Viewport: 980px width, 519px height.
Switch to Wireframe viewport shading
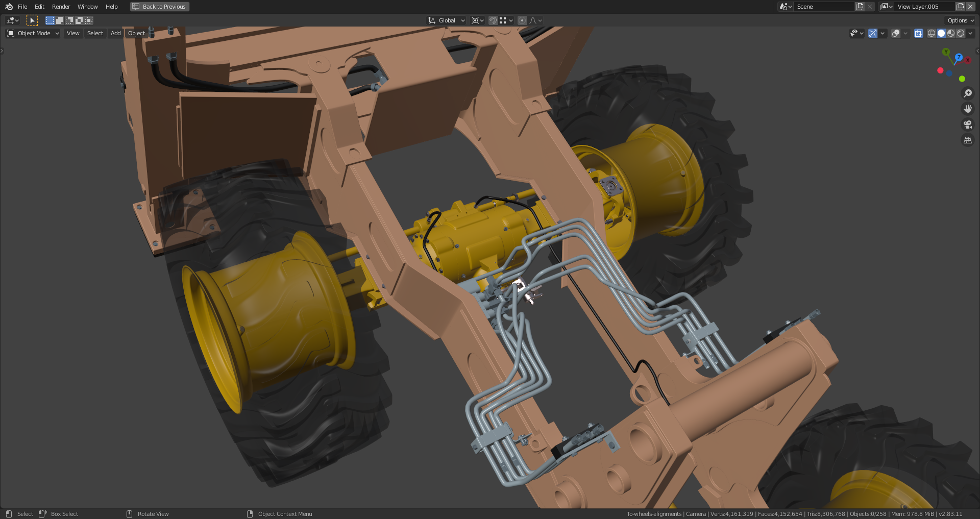[932, 33]
